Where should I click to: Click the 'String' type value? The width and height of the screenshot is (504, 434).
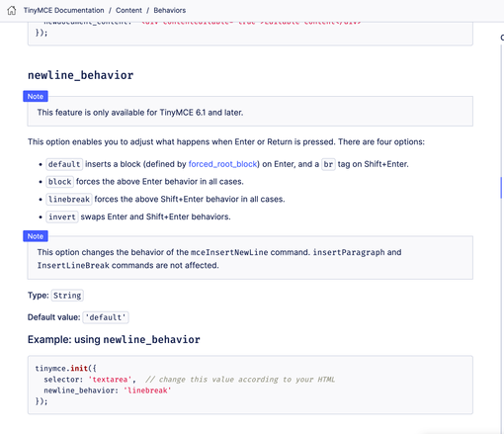pos(67,296)
